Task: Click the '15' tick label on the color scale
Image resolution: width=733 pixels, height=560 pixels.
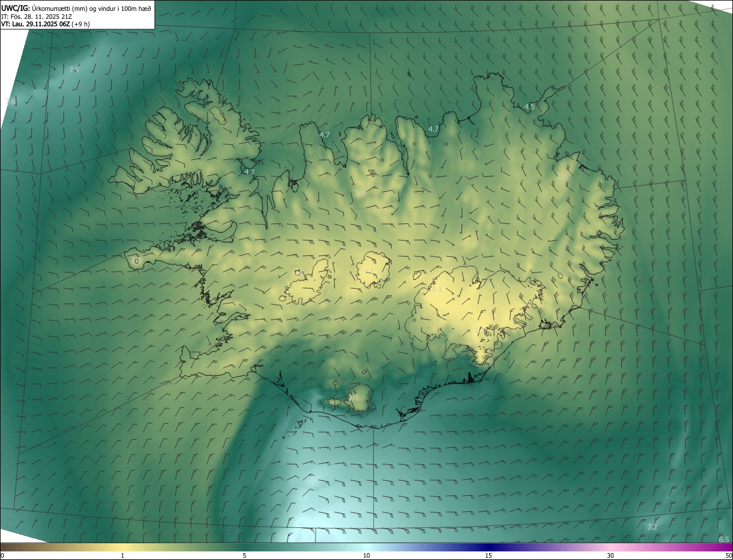Action: tap(488, 555)
